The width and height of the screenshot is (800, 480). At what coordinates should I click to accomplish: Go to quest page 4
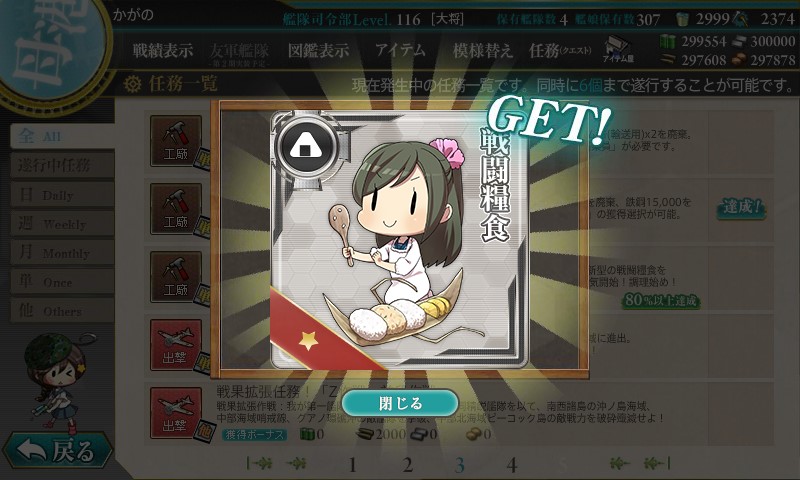click(x=512, y=465)
